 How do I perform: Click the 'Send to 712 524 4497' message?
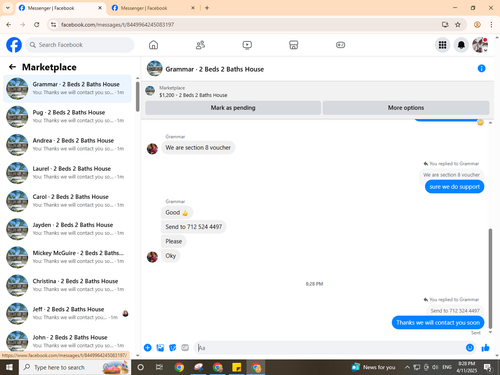point(194,227)
